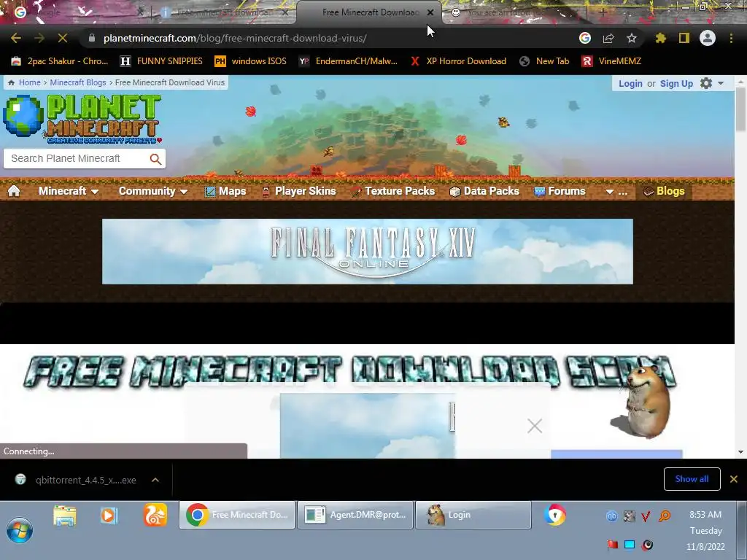Click Minecraft Blogs breadcrumb link
The width and height of the screenshot is (747, 560).
click(x=78, y=82)
